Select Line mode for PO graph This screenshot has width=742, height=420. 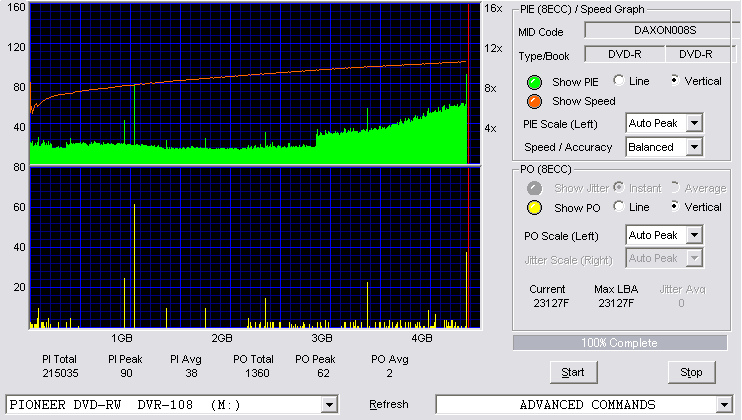tap(618, 206)
